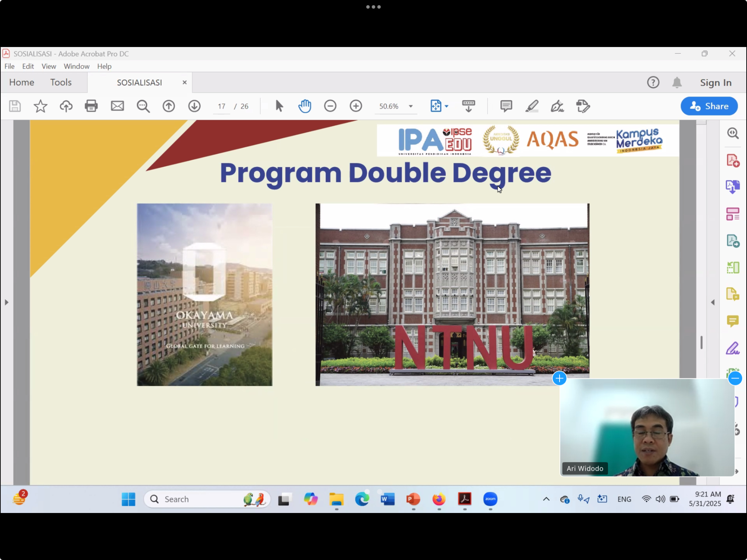Click the yellow file comment sidebar icon
Viewport: 747px width, 560px height.
(733, 294)
